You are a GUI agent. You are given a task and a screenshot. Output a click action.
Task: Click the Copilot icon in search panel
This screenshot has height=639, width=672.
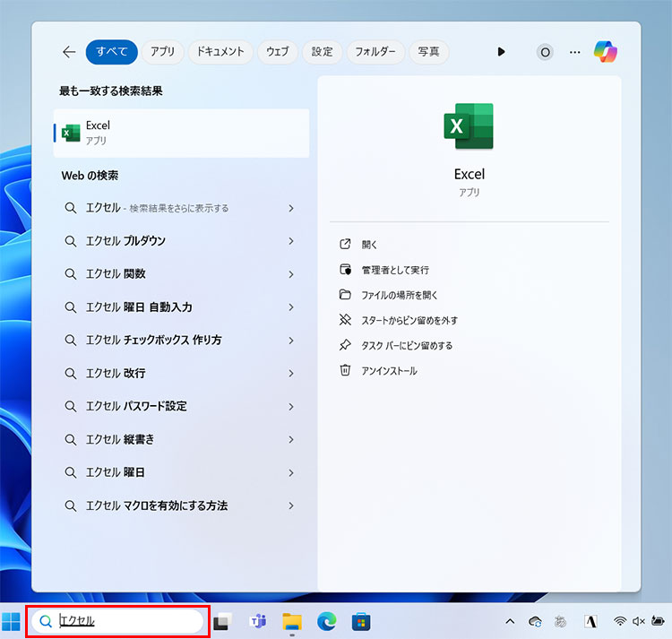tap(606, 52)
